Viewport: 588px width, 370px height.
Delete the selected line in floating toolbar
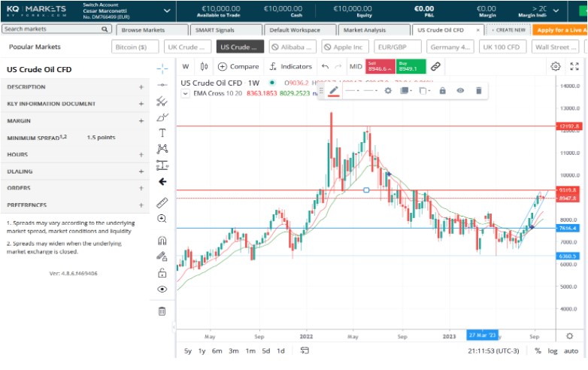pyautogui.click(x=478, y=91)
